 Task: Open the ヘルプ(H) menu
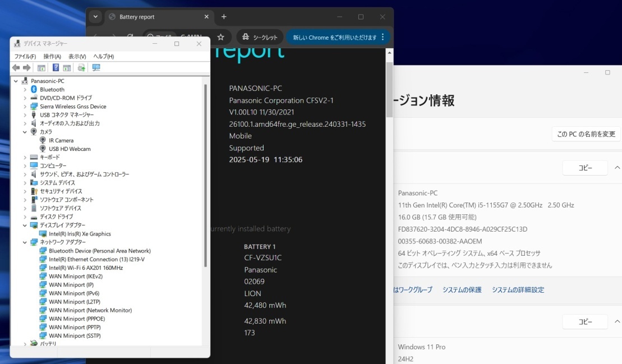104,56
